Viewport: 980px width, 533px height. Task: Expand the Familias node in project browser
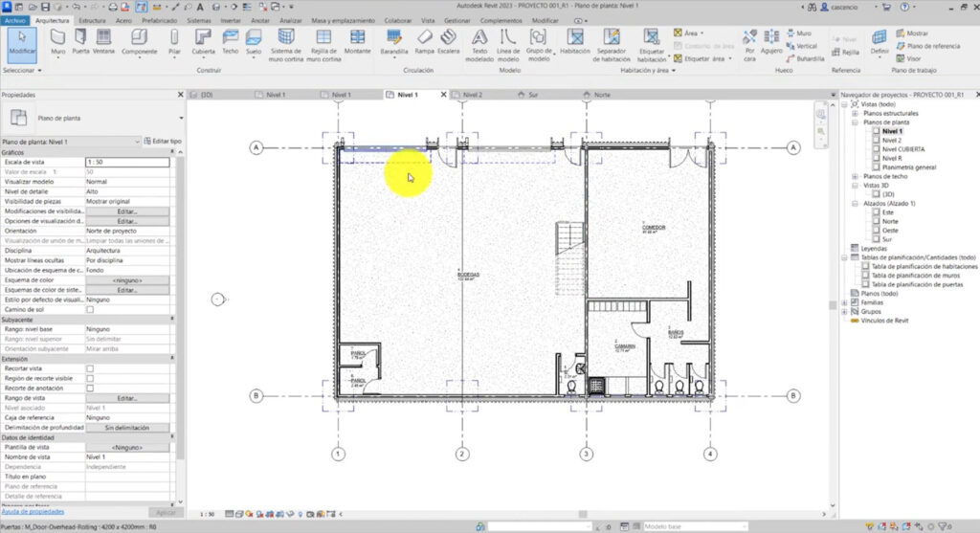(x=844, y=302)
